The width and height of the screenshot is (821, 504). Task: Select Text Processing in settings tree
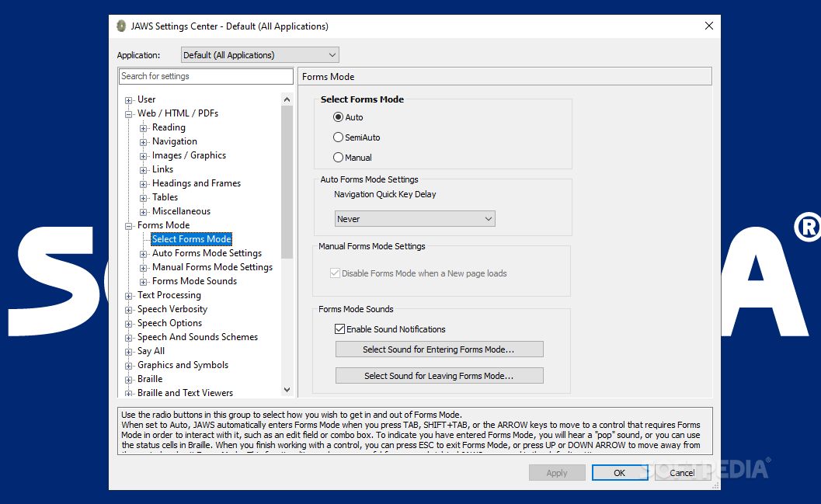coord(169,295)
